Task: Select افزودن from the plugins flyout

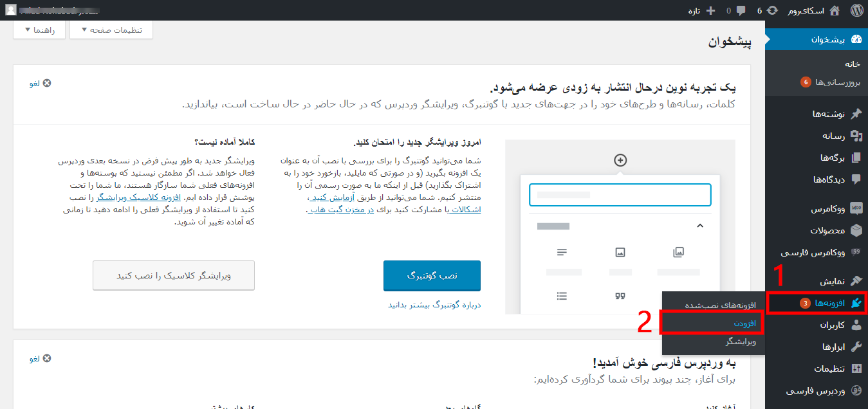Action: point(745,322)
